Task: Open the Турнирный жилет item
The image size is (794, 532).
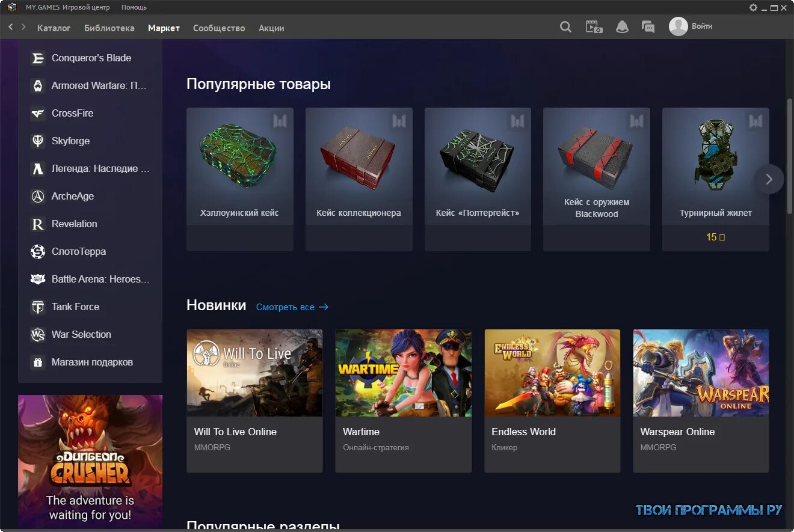Action: coord(716,179)
